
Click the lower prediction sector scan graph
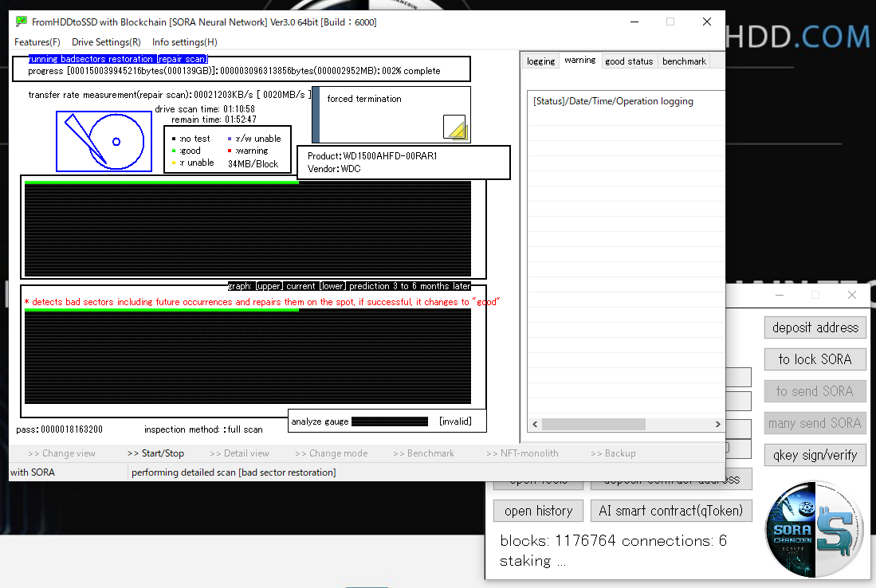pos(247,358)
